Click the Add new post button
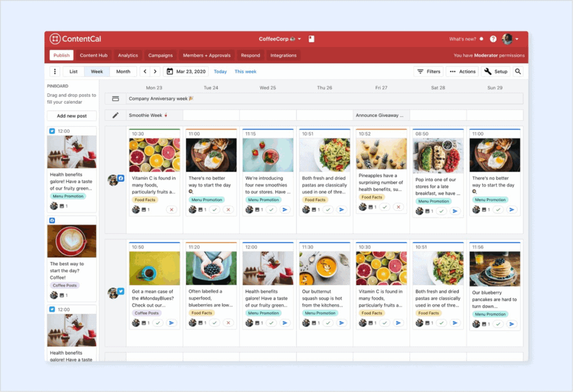 (x=71, y=116)
